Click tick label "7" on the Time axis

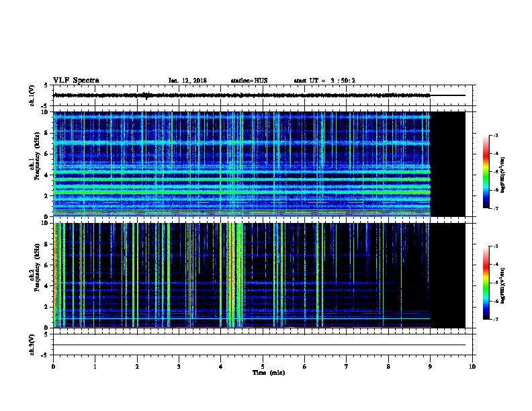[x=347, y=366]
